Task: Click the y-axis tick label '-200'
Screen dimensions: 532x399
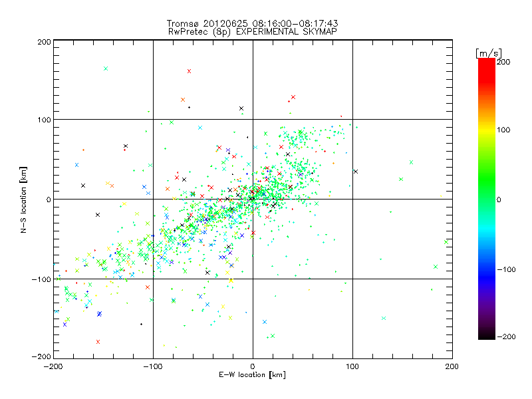Action: [x=41, y=356]
